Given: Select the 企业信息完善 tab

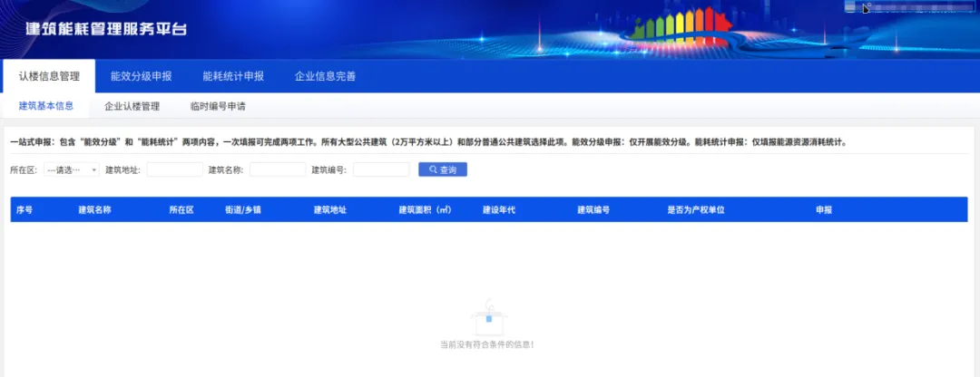Looking at the screenshot, I should [x=325, y=76].
